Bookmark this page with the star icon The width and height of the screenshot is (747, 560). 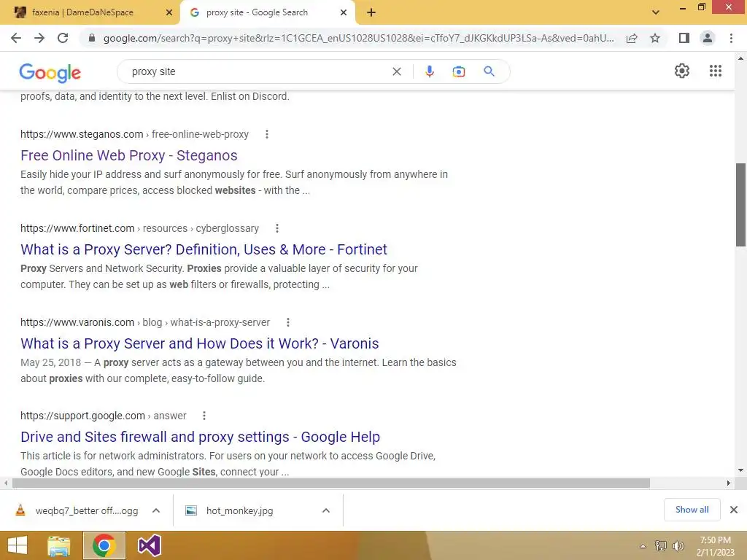click(655, 38)
